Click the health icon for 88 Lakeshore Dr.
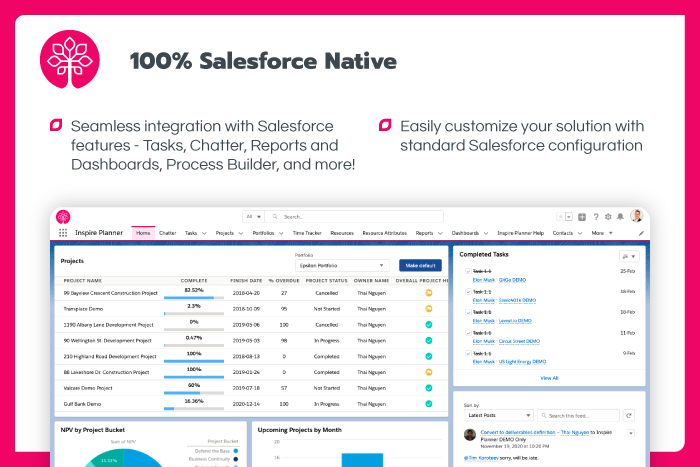 [x=429, y=372]
